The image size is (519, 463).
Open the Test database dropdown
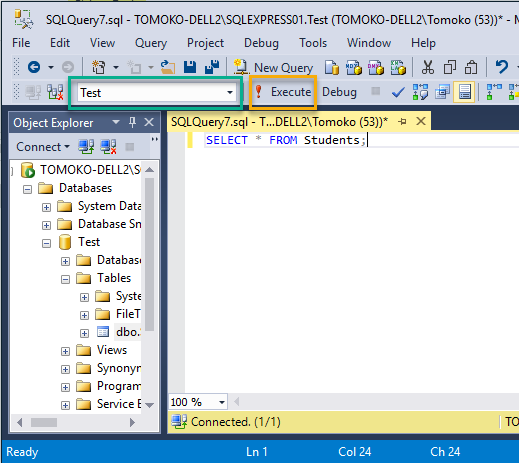tap(230, 92)
